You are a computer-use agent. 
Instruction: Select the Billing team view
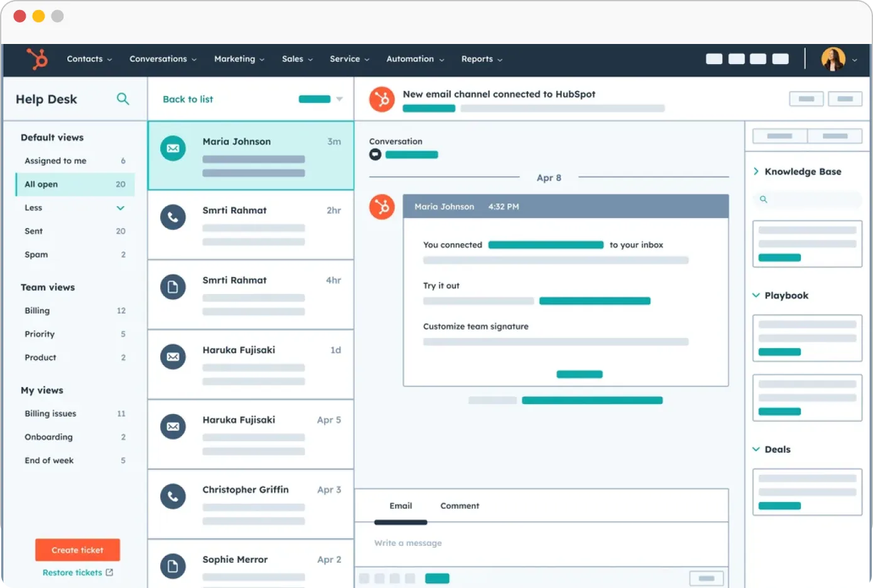[36, 310]
